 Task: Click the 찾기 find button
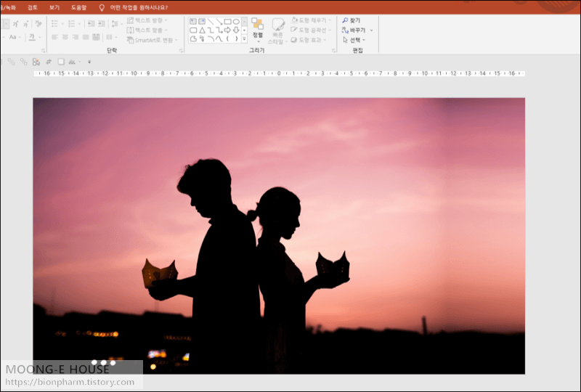pos(352,20)
